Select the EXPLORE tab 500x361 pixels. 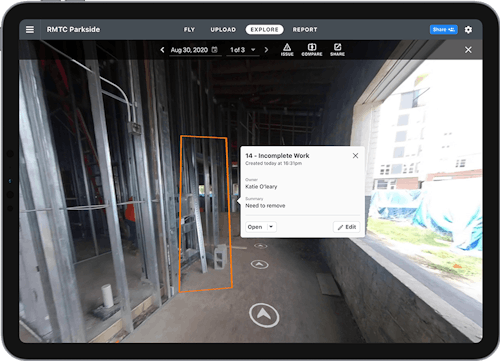[x=264, y=30]
